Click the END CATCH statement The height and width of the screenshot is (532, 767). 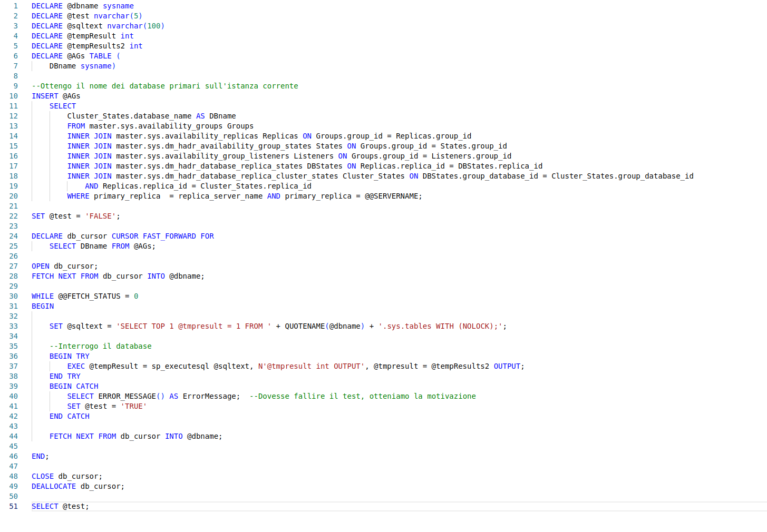69,416
